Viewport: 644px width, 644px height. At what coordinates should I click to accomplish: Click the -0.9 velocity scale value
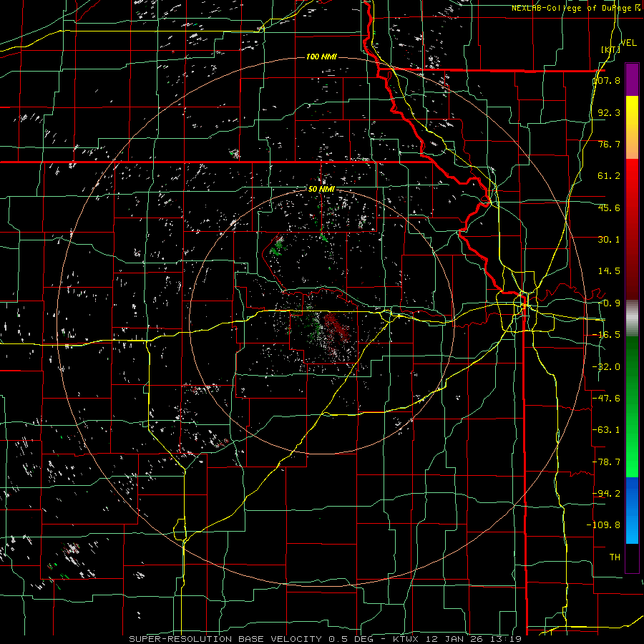(x=609, y=303)
